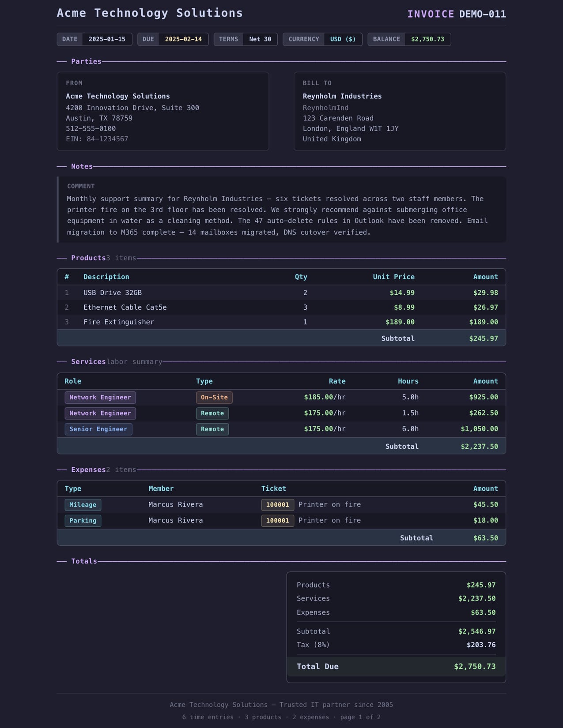563x728 pixels.
Task: Click the $26.97 amount cell
Action: pyautogui.click(x=485, y=308)
